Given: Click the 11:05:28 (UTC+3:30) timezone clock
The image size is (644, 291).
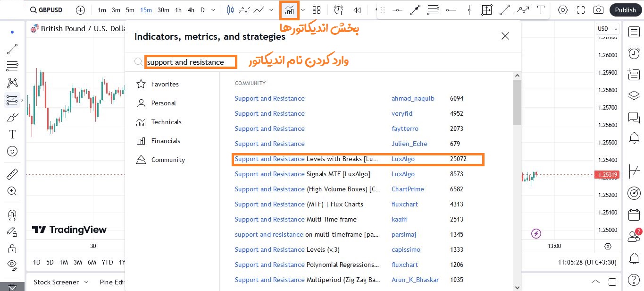Looking at the screenshot, I should click(588, 262).
